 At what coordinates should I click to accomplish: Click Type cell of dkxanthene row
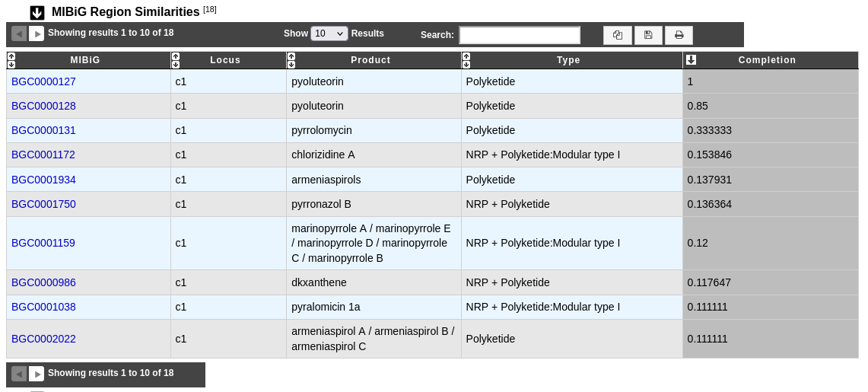coord(572,282)
